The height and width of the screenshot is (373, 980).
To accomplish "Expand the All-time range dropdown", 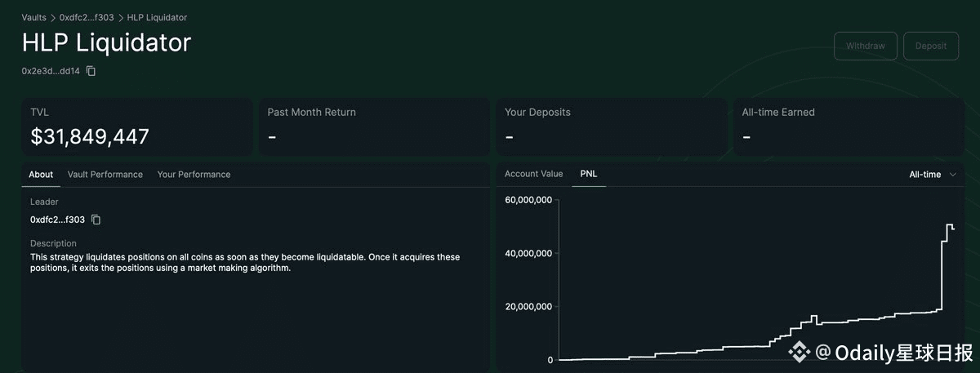I will 933,175.
